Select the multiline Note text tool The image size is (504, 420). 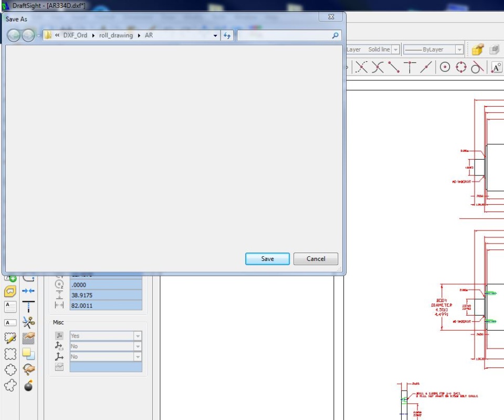(x=10, y=307)
